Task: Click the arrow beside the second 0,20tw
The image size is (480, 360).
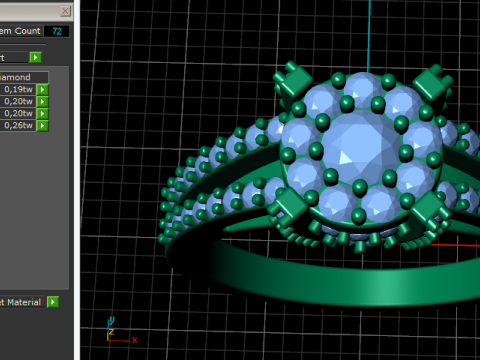Action: tap(42, 113)
